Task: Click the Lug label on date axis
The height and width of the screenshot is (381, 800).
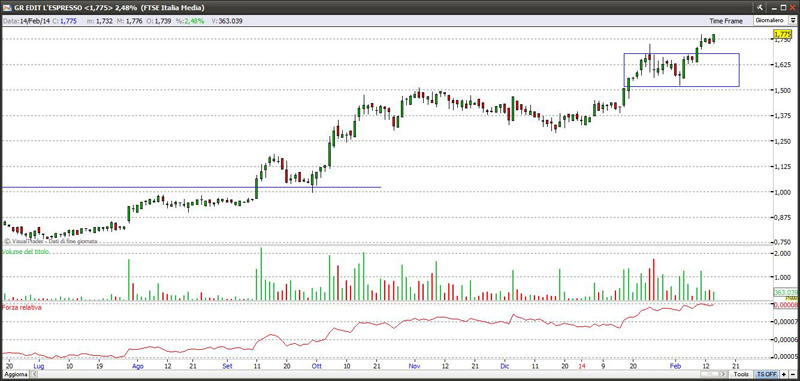Action: click(38, 366)
